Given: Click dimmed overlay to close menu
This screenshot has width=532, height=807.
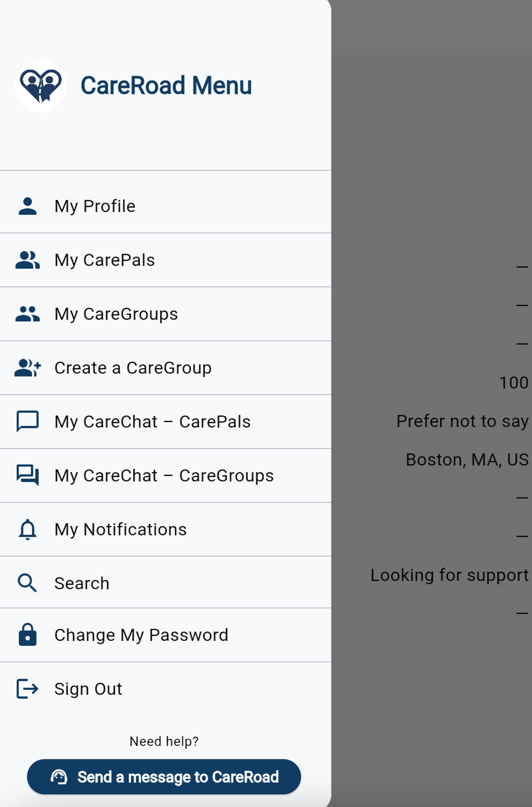Looking at the screenshot, I should (x=430, y=143).
